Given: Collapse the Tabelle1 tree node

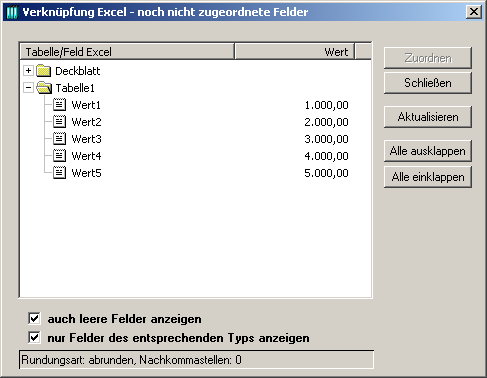Looking at the screenshot, I should (28, 88).
